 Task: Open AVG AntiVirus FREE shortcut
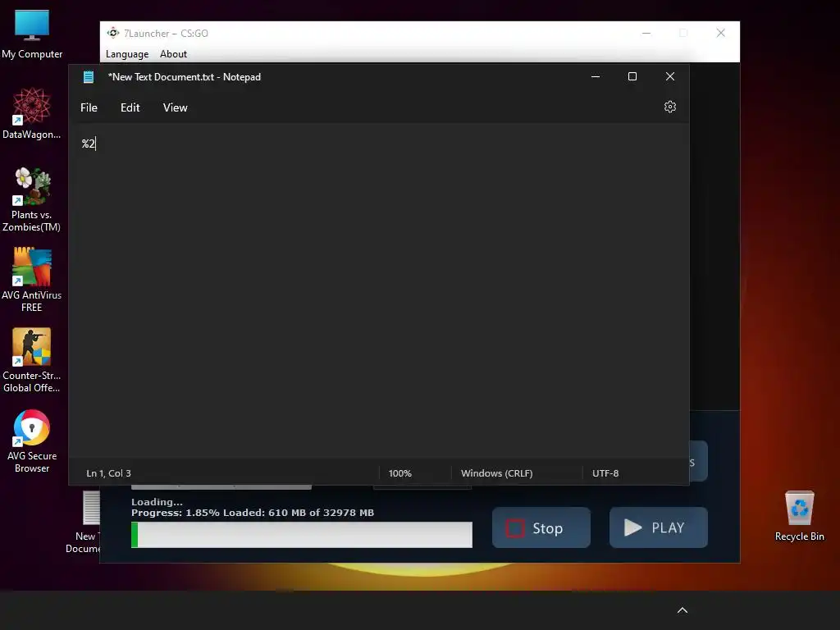tap(32, 280)
